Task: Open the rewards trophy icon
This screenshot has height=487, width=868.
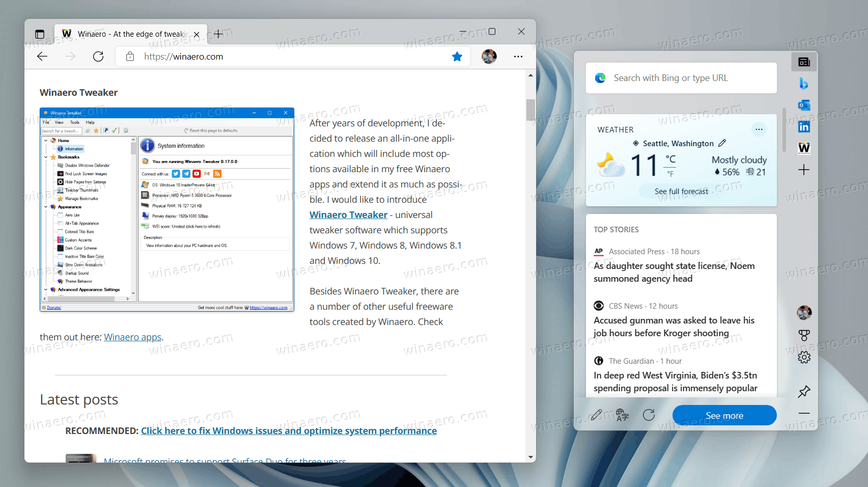Action: coord(804,335)
